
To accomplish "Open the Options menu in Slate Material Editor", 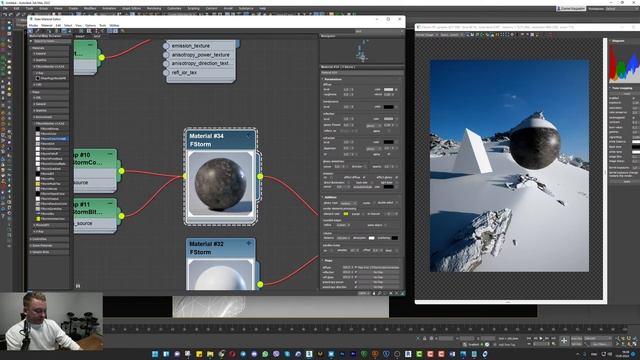I will pyautogui.click(x=90, y=25).
